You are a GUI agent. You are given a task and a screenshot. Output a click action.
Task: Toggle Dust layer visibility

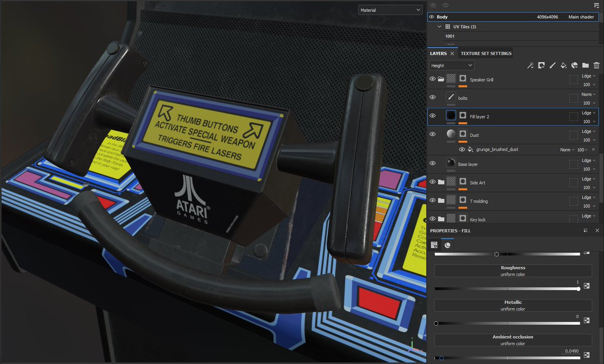tap(432, 134)
